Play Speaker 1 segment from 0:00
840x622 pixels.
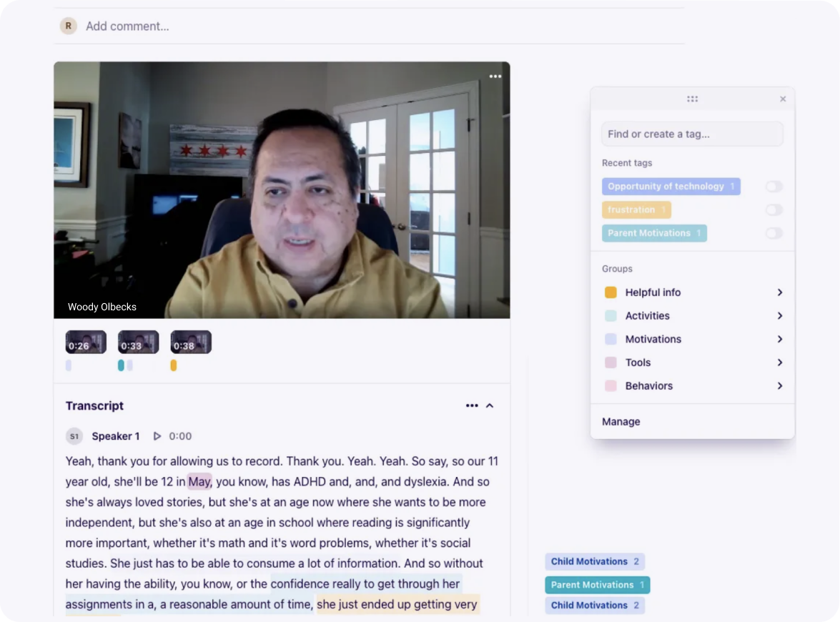tap(157, 436)
